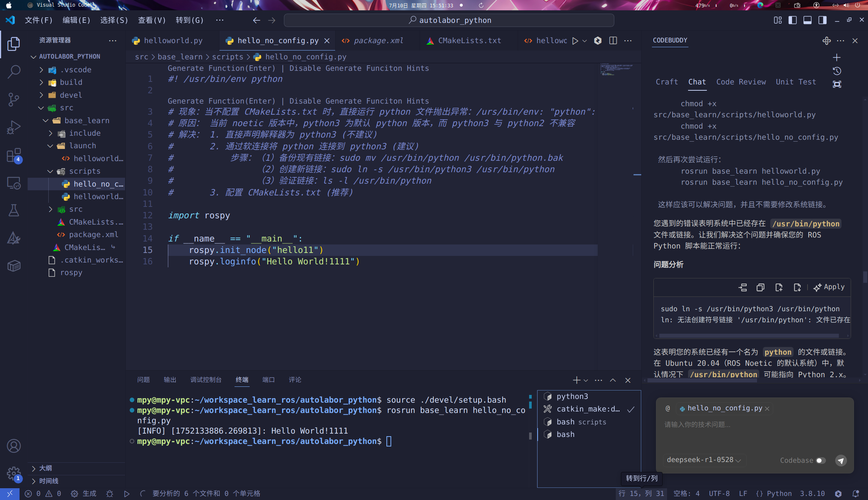This screenshot has width=868, height=500.
Task: Expand the build folder
Action: 71,82
